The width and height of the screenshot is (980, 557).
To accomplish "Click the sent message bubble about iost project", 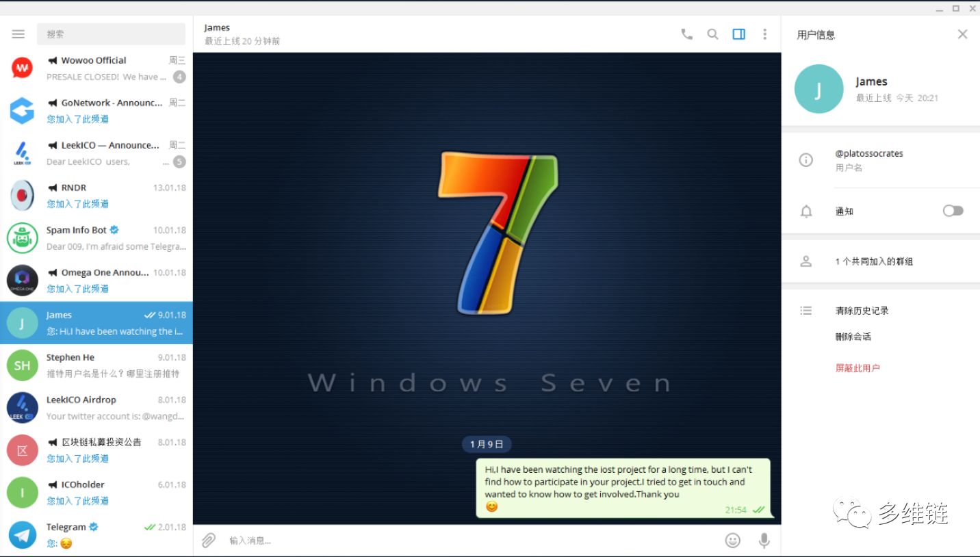I will pyautogui.click(x=623, y=488).
